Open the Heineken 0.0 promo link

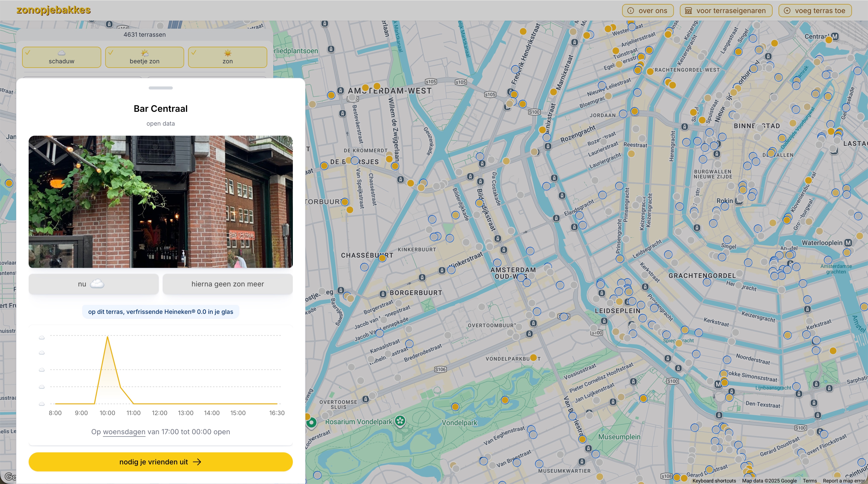tap(160, 312)
